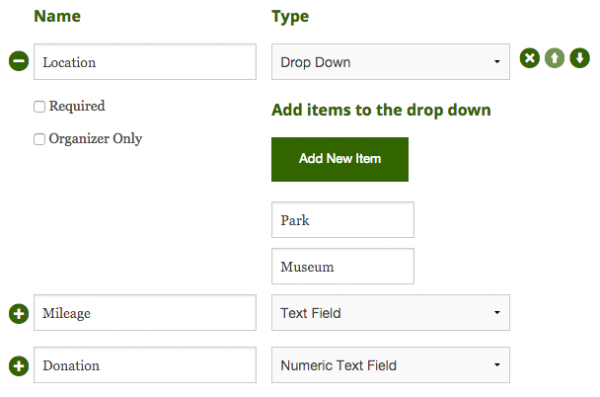Click the Donation name input field
600x397 pixels.
pyautogui.click(x=145, y=365)
